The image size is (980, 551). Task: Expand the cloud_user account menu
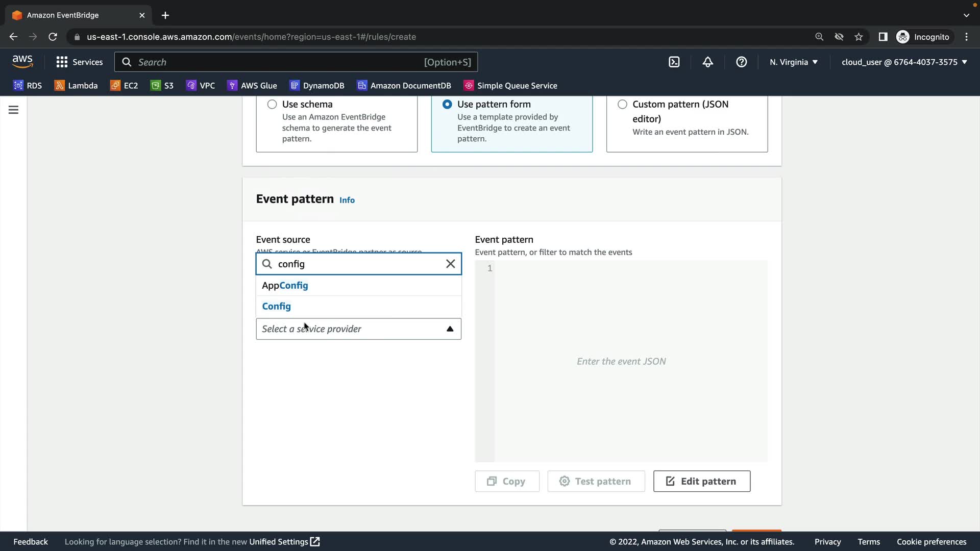click(904, 62)
